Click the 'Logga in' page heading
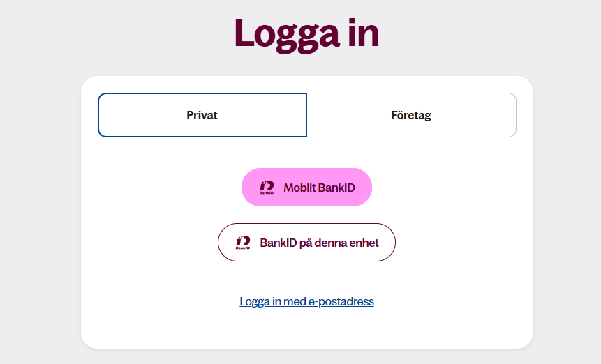The height and width of the screenshot is (364, 601). coord(306,33)
